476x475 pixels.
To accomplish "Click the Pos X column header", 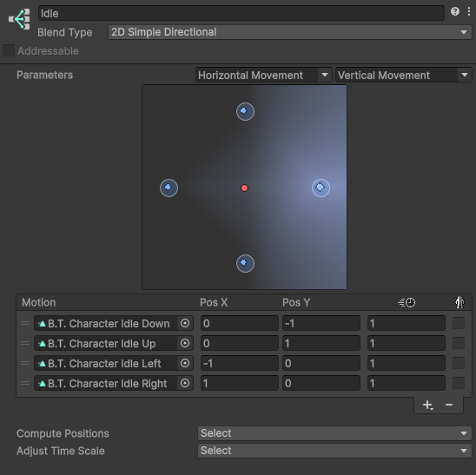I will click(x=214, y=302).
